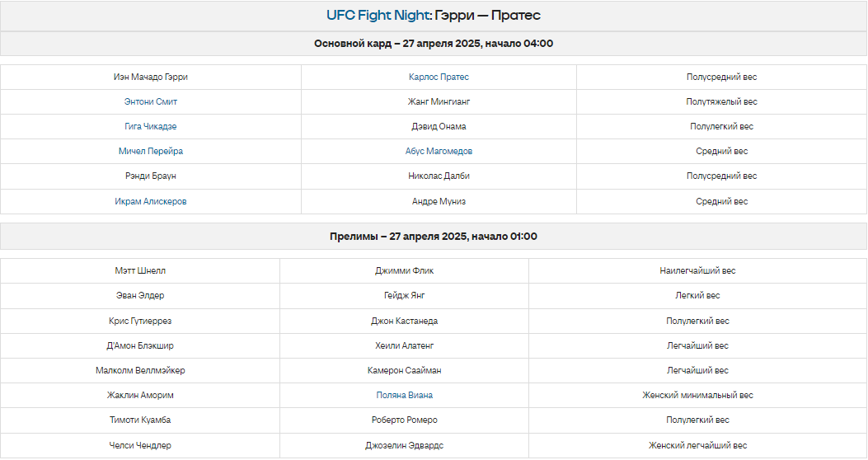Viewport: 868px width, 460px height.
Task: Open the Энтони Смит fighter profile
Action: pyautogui.click(x=151, y=102)
